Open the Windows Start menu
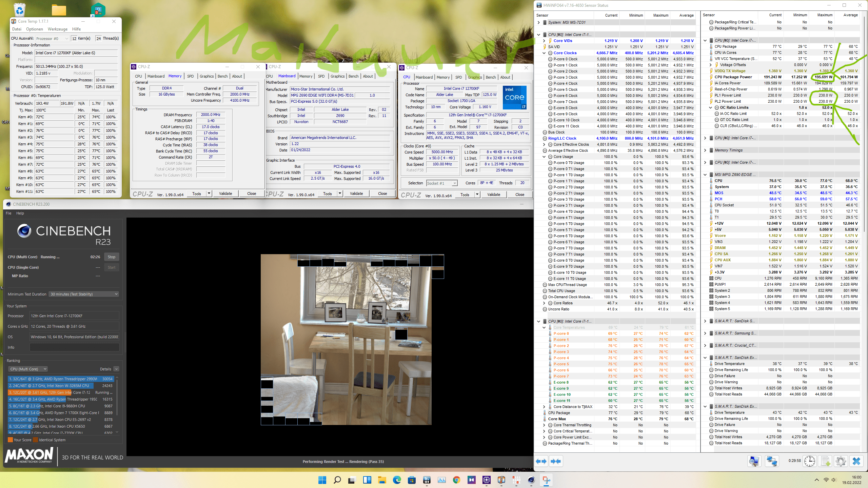 click(x=322, y=480)
